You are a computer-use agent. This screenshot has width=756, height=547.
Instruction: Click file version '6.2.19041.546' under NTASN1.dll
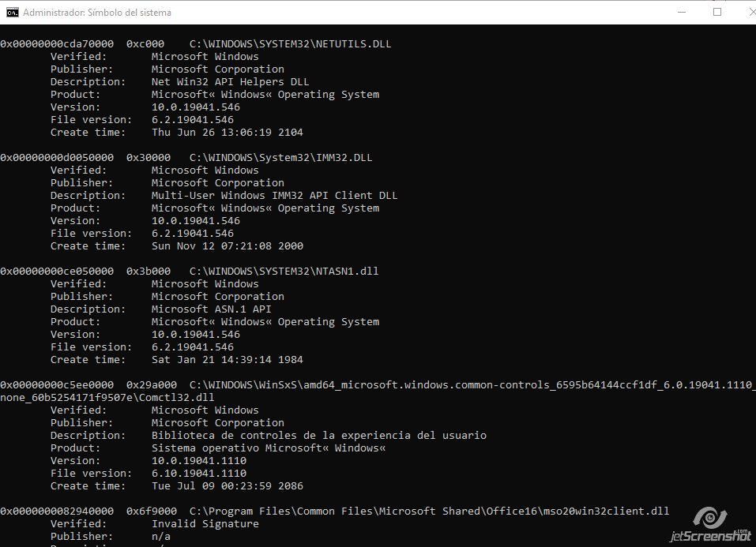[193, 347]
